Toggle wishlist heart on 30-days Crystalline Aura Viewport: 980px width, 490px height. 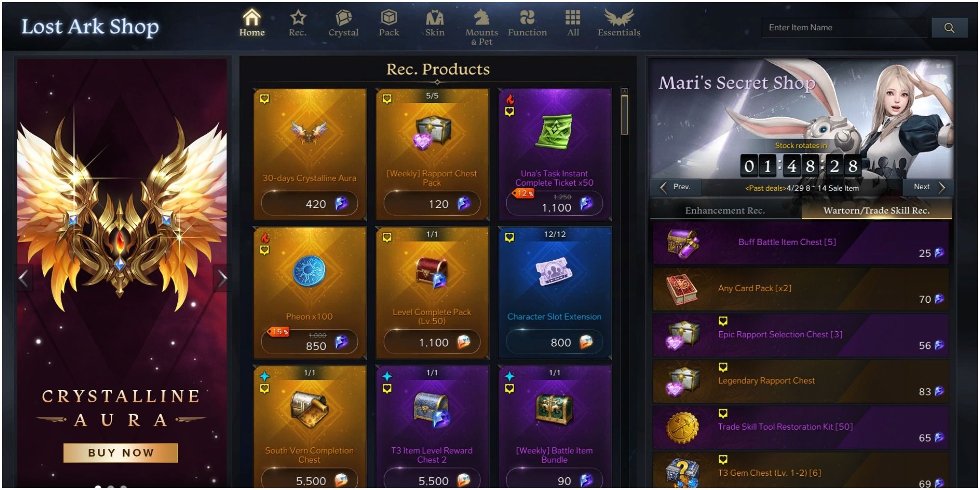point(265,99)
